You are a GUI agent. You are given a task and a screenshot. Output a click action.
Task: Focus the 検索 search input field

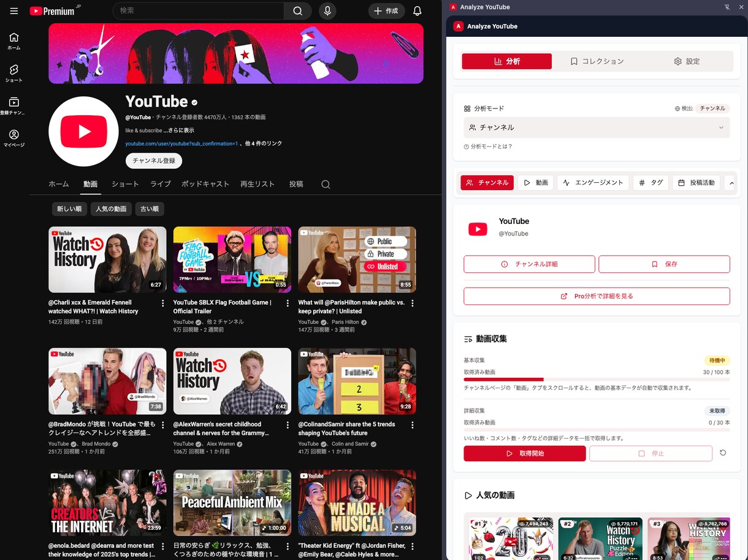click(x=198, y=11)
